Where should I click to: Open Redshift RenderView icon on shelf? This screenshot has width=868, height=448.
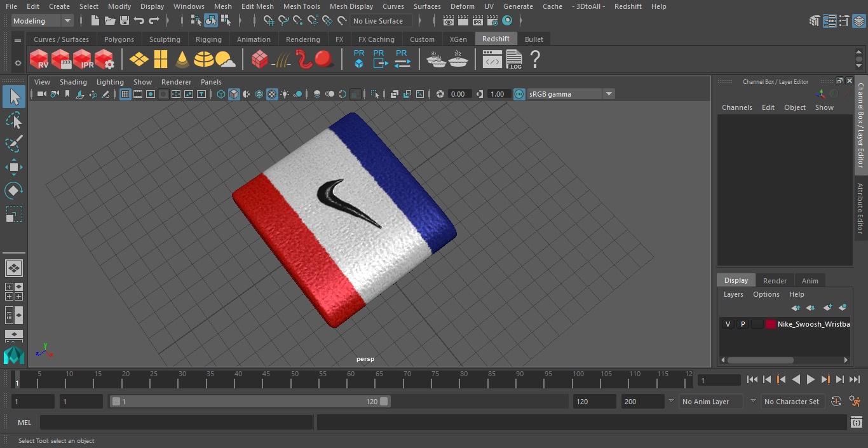tap(39, 60)
